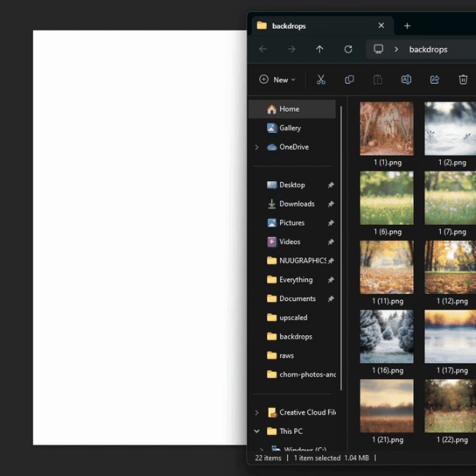
Task: Click the Rename icon in toolbar
Action: click(x=406, y=80)
